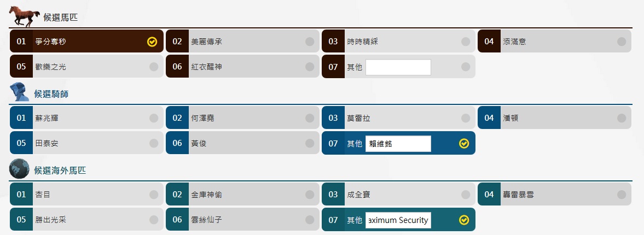Select jockey 03 莫雷拉
Image resolution: width=644 pixels, height=235 pixels.
pos(398,118)
